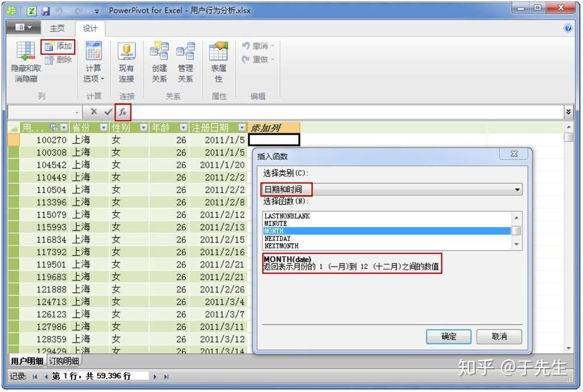The width and height of the screenshot is (583, 392).
Task: Click the X cancel icon in formula bar
Action: [x=95, y=111]
